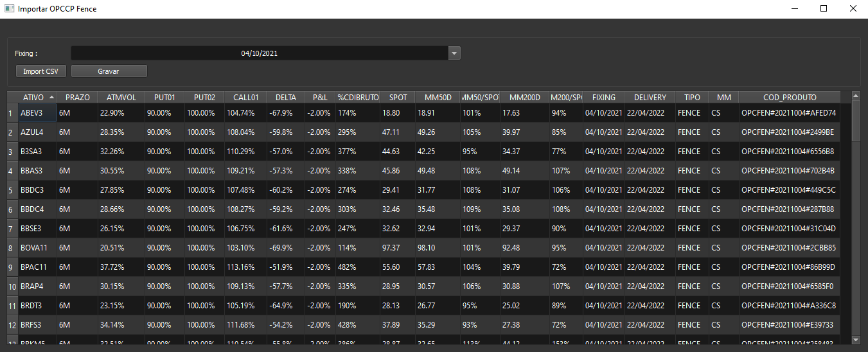868x352 pixels.
Task: Open the Fixing date dropdown arrow
Action: pos(454,53)
